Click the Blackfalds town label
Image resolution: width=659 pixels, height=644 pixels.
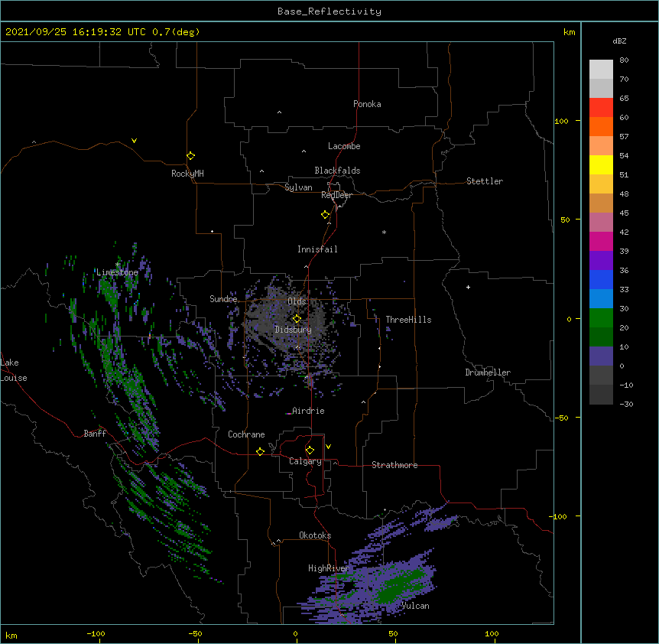pos(337,171)
